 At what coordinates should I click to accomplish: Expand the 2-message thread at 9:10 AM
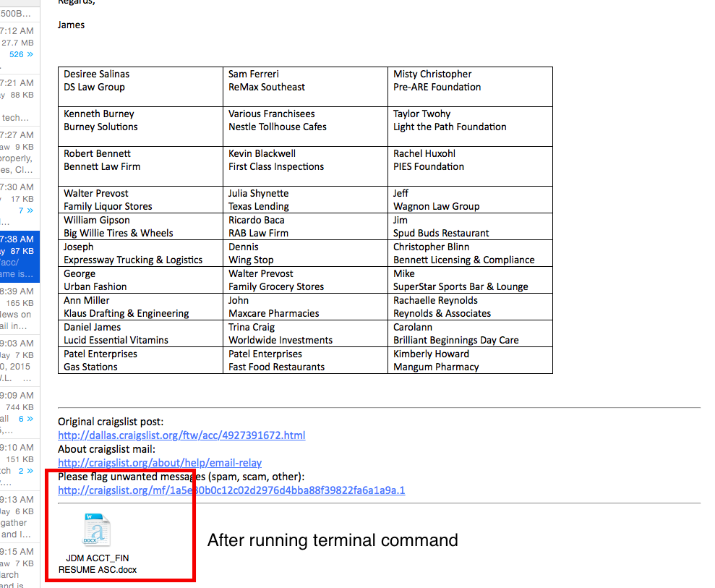(30, 471)
